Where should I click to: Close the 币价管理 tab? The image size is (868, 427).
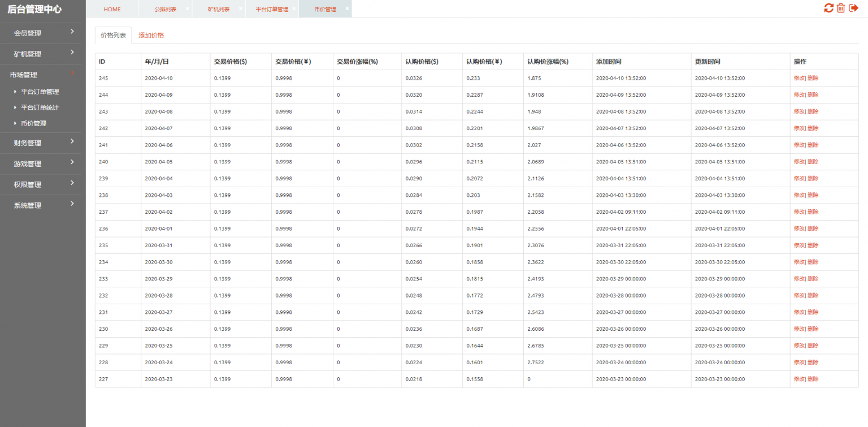(x=347, y=8)
